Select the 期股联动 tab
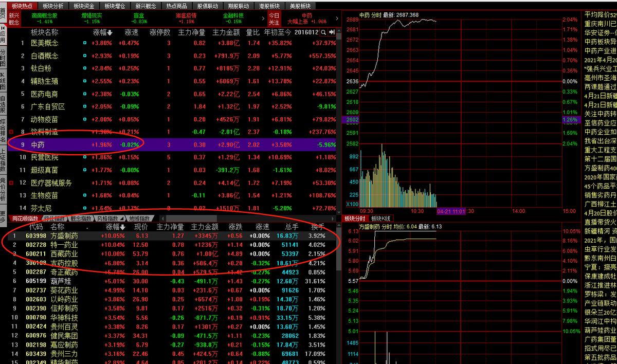 [x=238, y=6]
